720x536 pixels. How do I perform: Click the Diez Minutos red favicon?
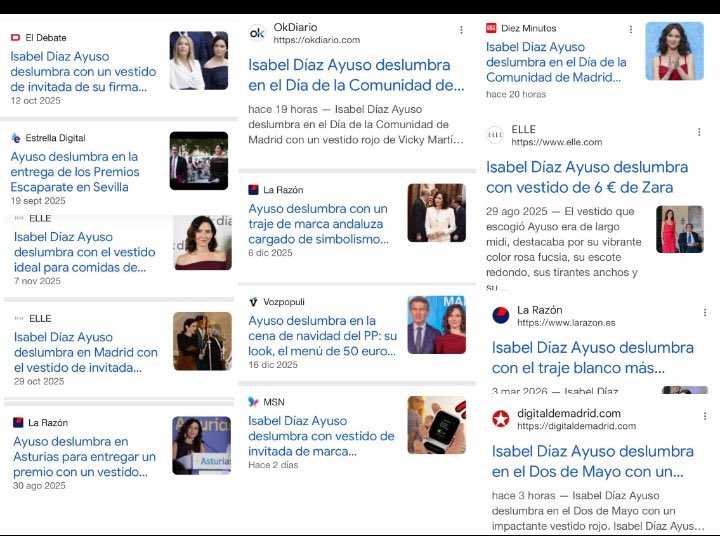click(491, 28)
